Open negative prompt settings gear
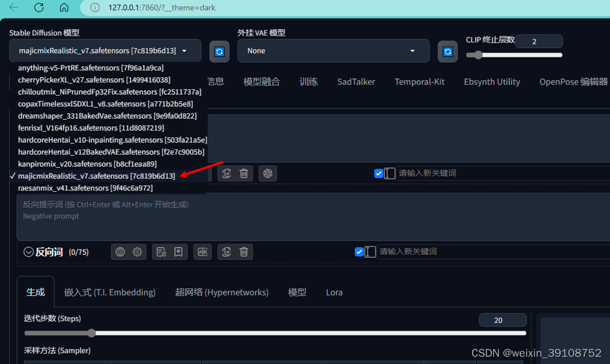 137,252
